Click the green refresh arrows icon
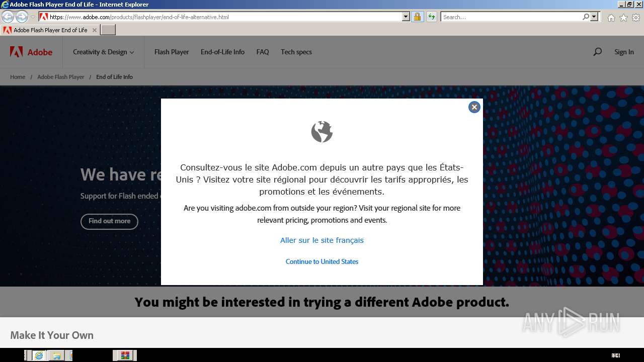Image resolution: width=644 pixels, height=362 pixels. [432, 17]
